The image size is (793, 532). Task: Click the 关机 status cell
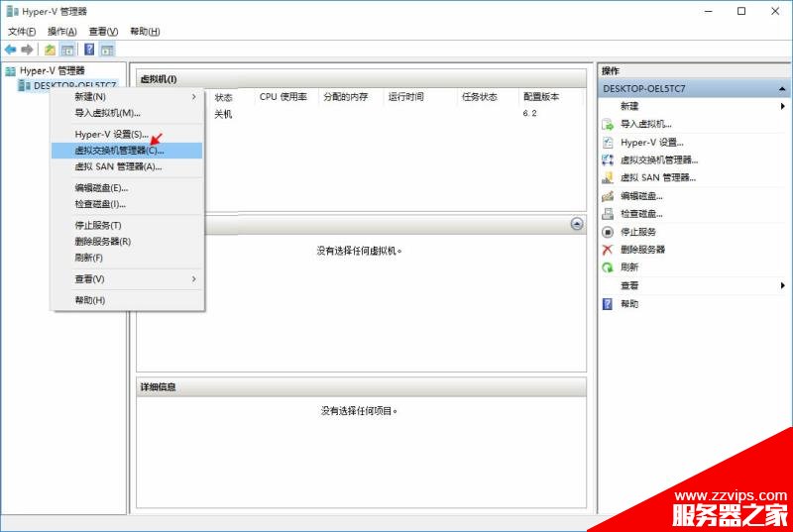tap(223, 114)
